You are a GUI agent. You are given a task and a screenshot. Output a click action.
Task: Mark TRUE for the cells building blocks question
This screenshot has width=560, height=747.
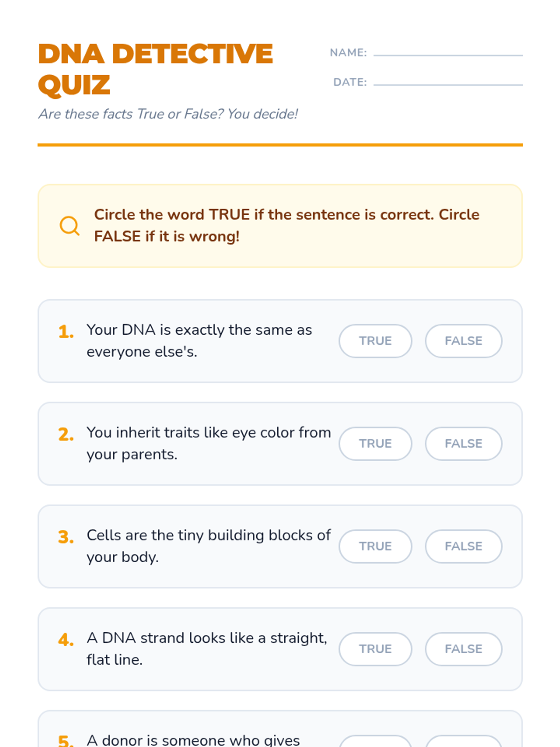coord(375,546)
